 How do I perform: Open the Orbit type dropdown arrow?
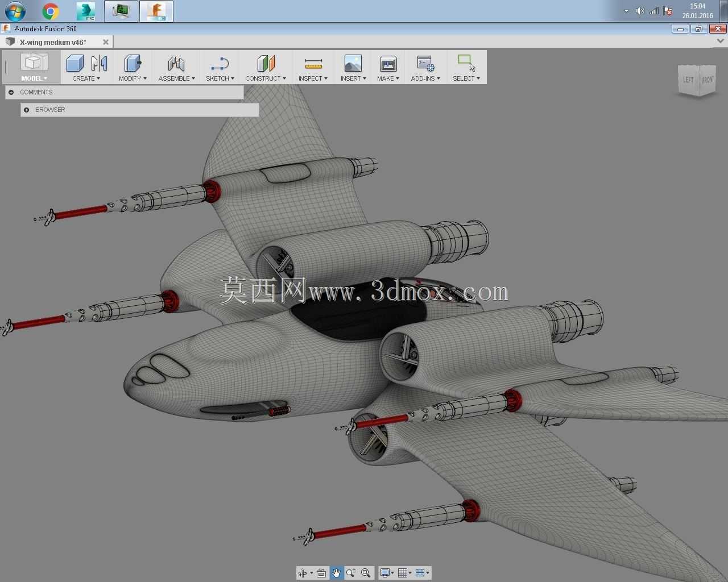pos(311,573)
